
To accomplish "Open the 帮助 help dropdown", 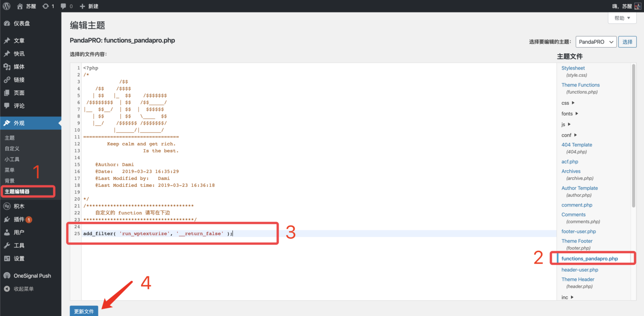I will pos(622,18).
